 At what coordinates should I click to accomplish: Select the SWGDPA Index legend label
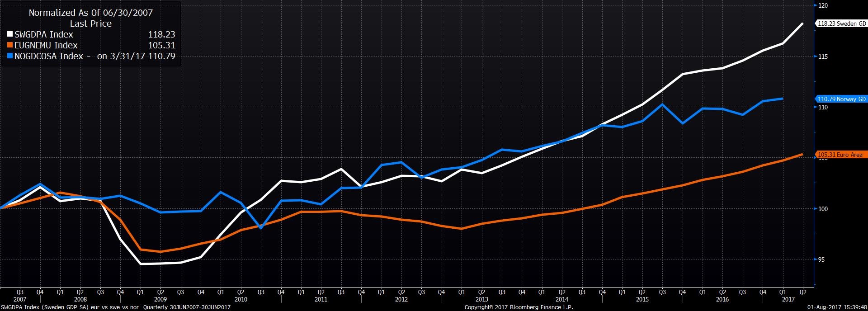[x=44, y=34]
